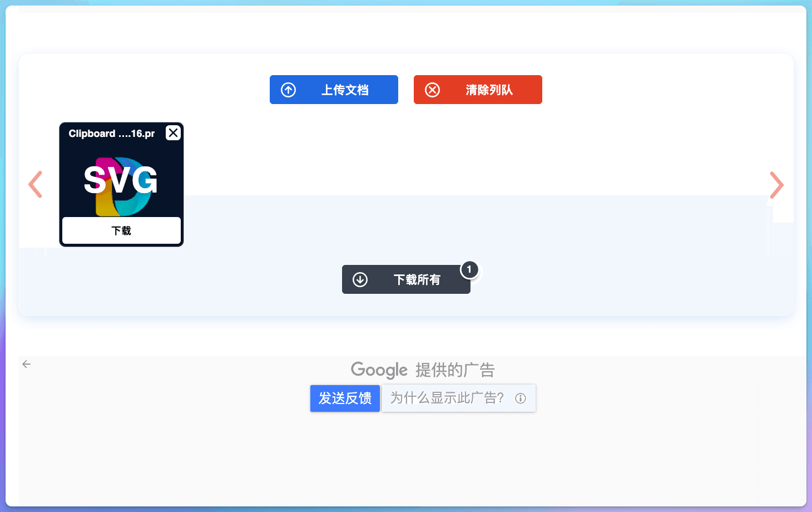This screenshot has height=512, width=812.
Task: Click 下载 on the Clipboard SVG card
Action: [x=121, y=230]
